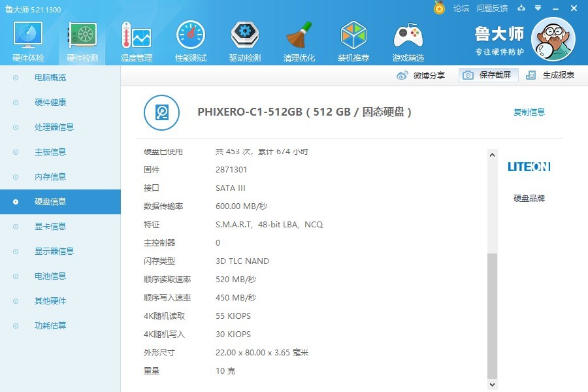The width and height of the screenshot is (588, 392).
Task: Click the report icon beside 生成报表
Action: [531, 75]
